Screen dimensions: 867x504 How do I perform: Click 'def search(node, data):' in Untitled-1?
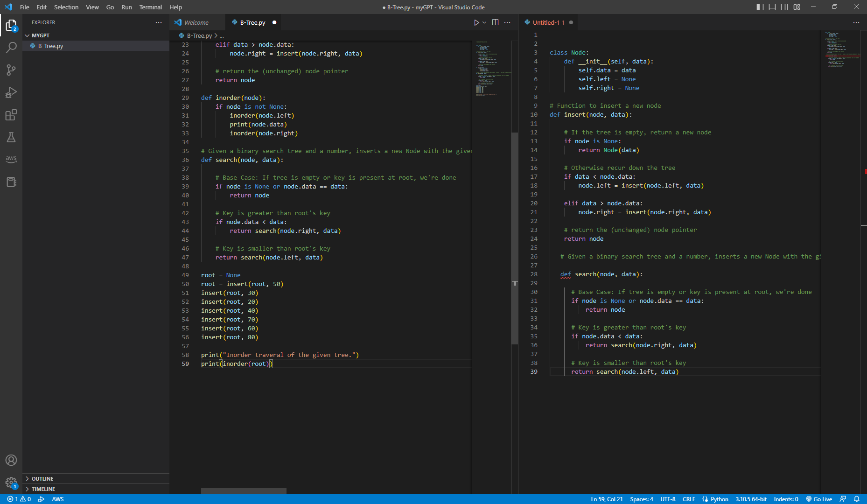point(601,274)
